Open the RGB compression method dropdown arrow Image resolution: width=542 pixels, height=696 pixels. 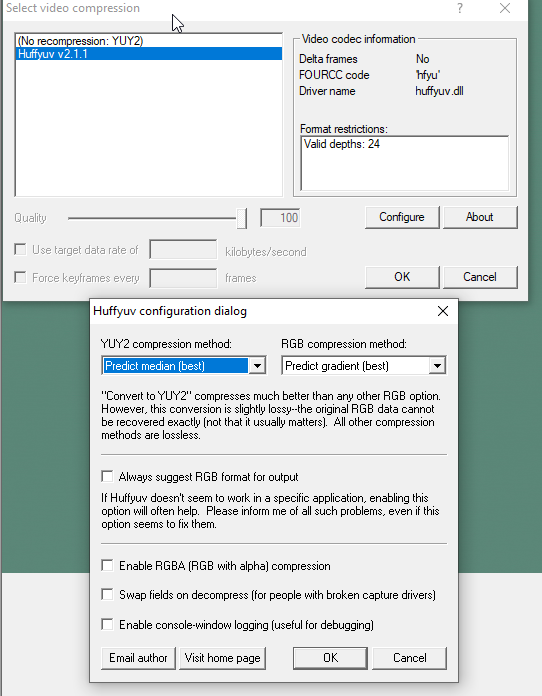pyautogui.click(x=437, y=366)
